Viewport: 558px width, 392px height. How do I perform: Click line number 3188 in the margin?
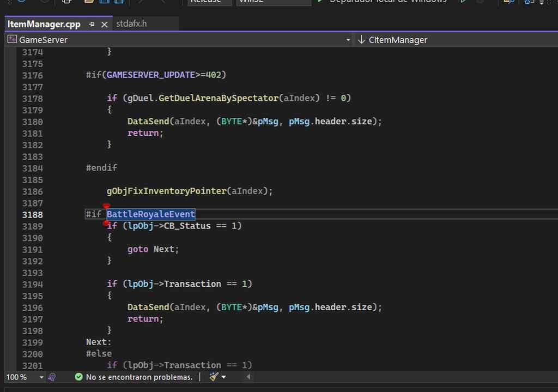pos(32,215)
